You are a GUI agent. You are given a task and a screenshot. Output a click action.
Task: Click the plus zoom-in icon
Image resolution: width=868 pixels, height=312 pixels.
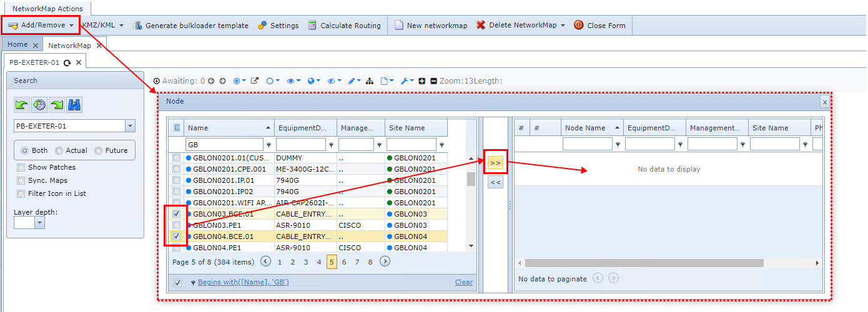(422, 81)
